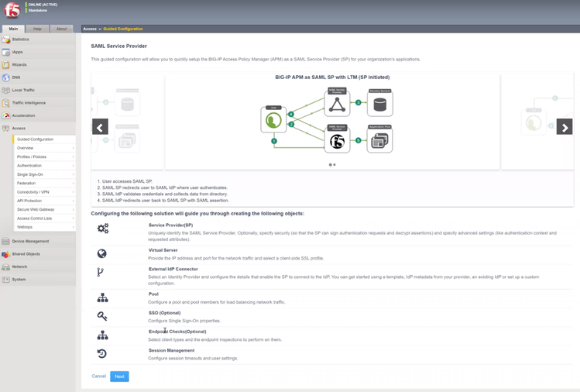
Task: Open the Network sidebar icon
Action: (5, 266)
